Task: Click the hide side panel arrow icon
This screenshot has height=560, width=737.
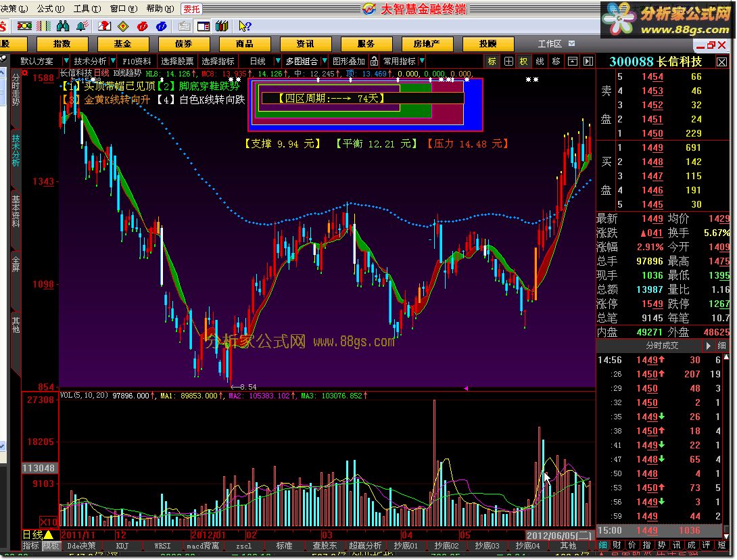Action: (588, 61)
